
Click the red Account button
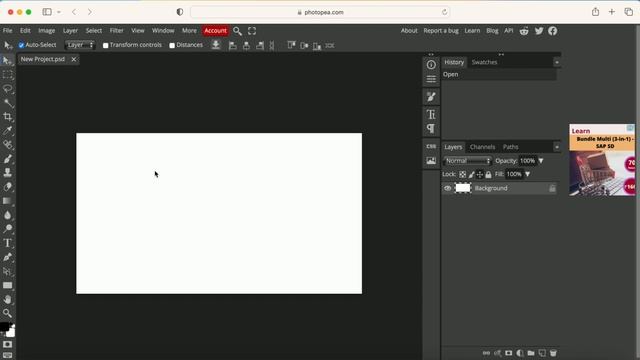(215, 31)
